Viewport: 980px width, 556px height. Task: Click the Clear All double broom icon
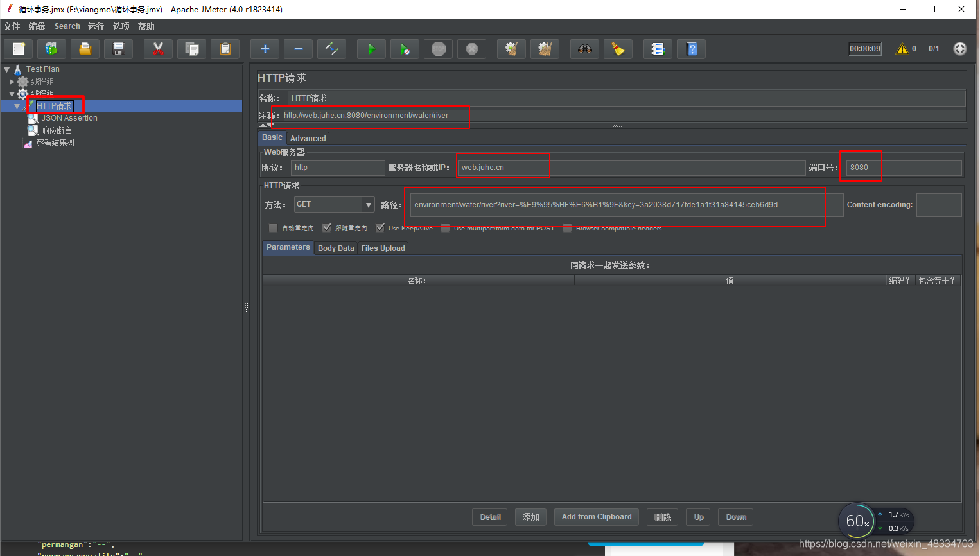545,49
